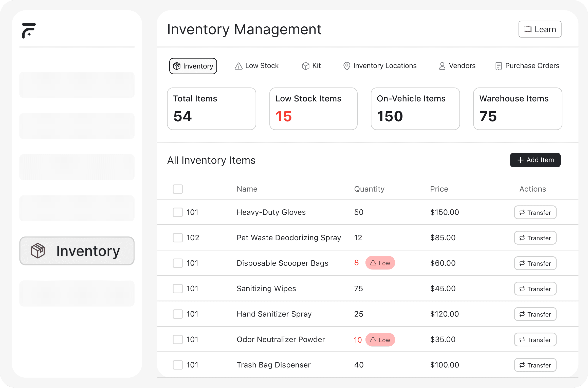
Task: Toggle the select-all header checkbox
Action: coord(178,189)
